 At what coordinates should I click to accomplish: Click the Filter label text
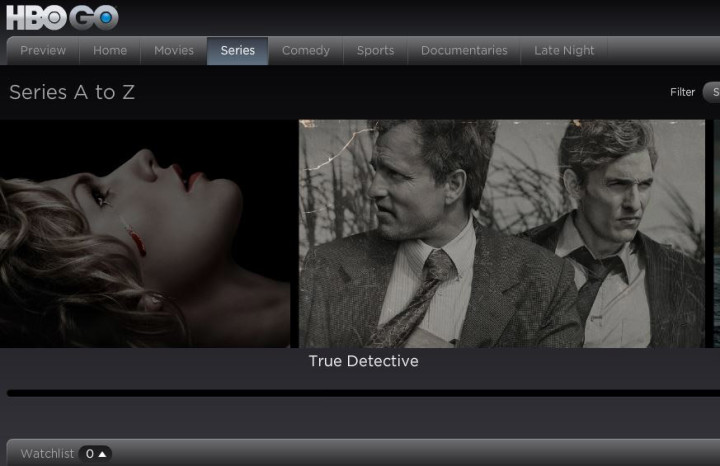682,92
